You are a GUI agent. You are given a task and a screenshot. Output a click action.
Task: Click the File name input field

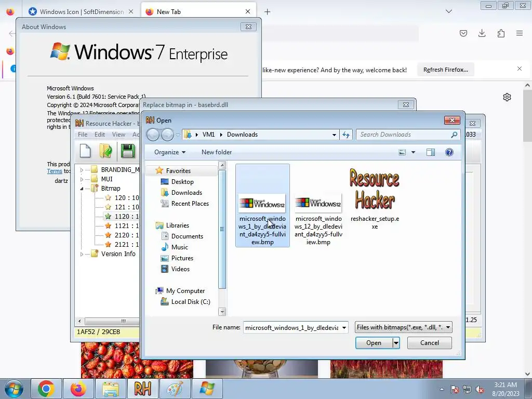[292, 328]
